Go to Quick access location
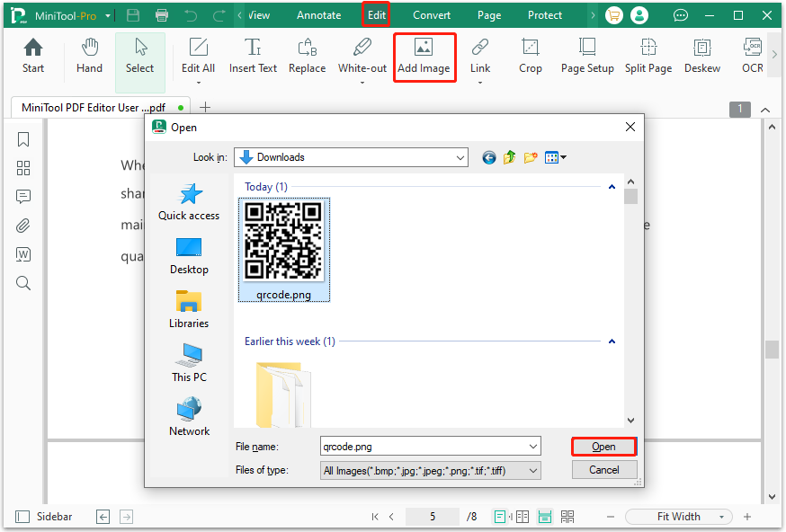This screenshot has height=532, width=786. [189, 202]
